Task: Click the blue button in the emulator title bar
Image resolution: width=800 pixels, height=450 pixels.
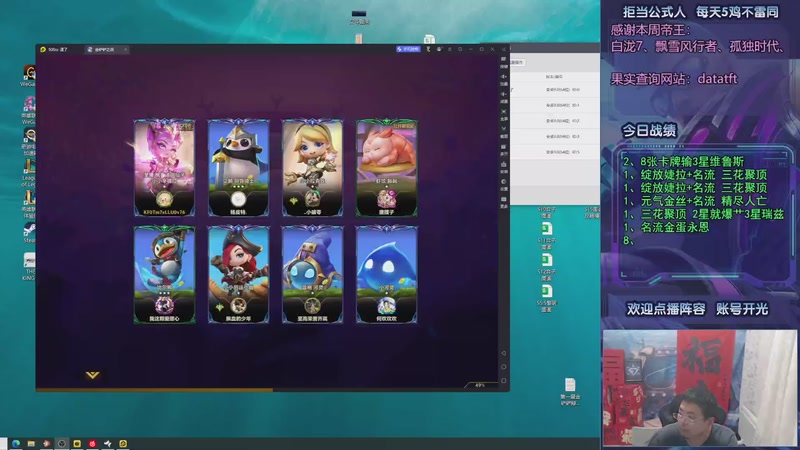Action: pos(408,49)
